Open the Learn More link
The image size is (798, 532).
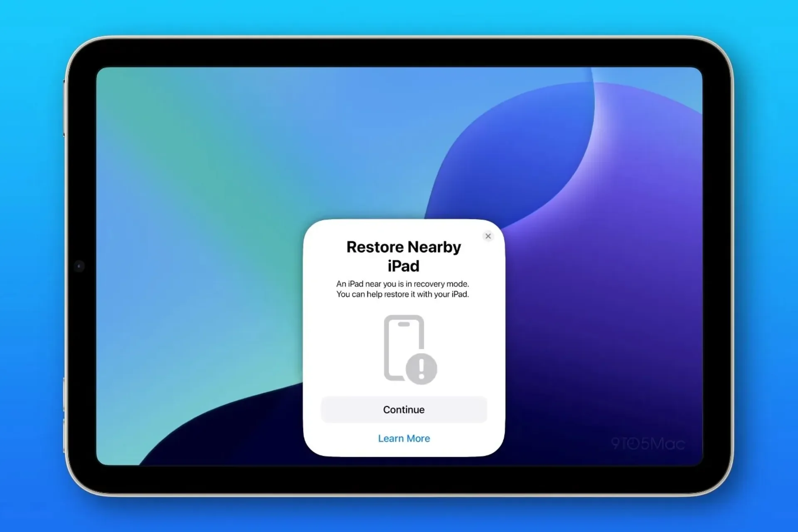(x=404, y=438)
